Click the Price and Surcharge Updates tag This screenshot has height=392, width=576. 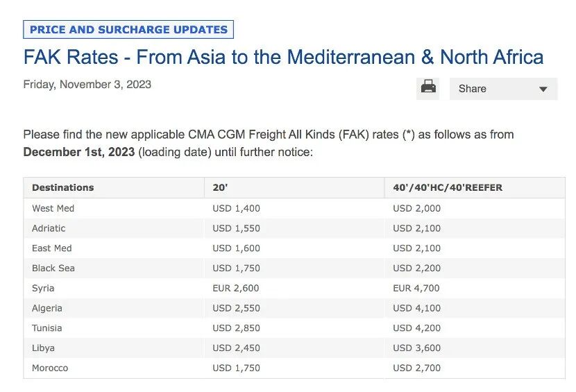coord(128,30)
